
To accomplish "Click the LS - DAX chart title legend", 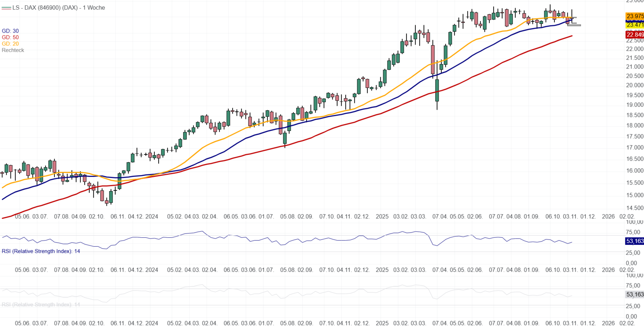I will (x=58, y=8).
